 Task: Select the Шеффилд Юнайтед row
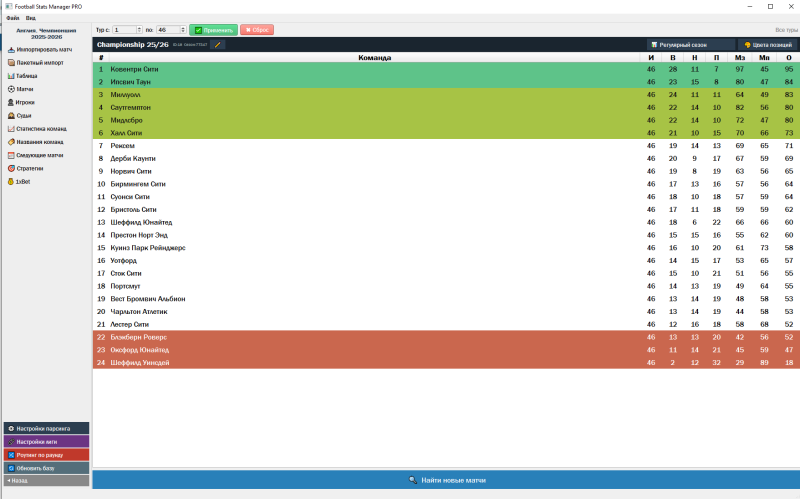click(x=446, y=222)
